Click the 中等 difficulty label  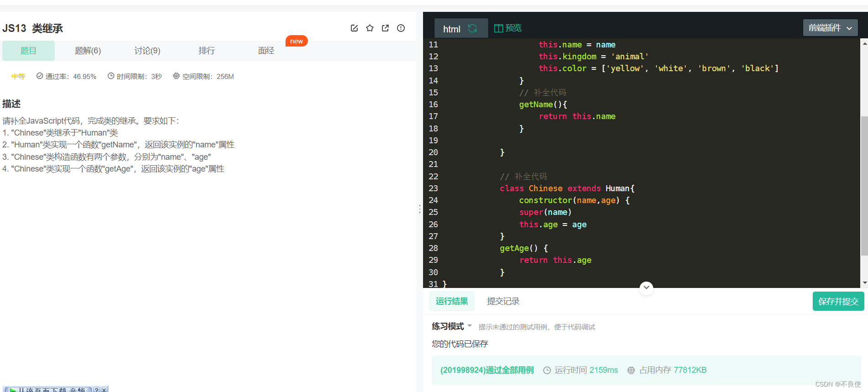point(18,76)
